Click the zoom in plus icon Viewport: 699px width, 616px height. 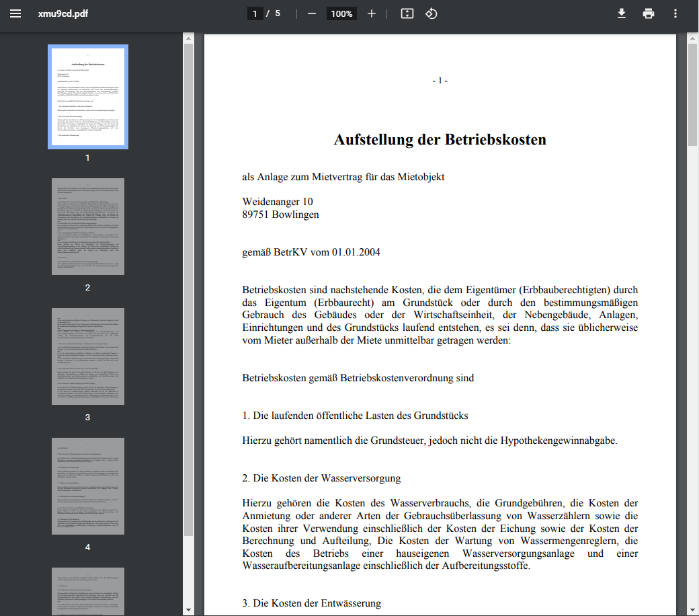click(x=372, y=13)
